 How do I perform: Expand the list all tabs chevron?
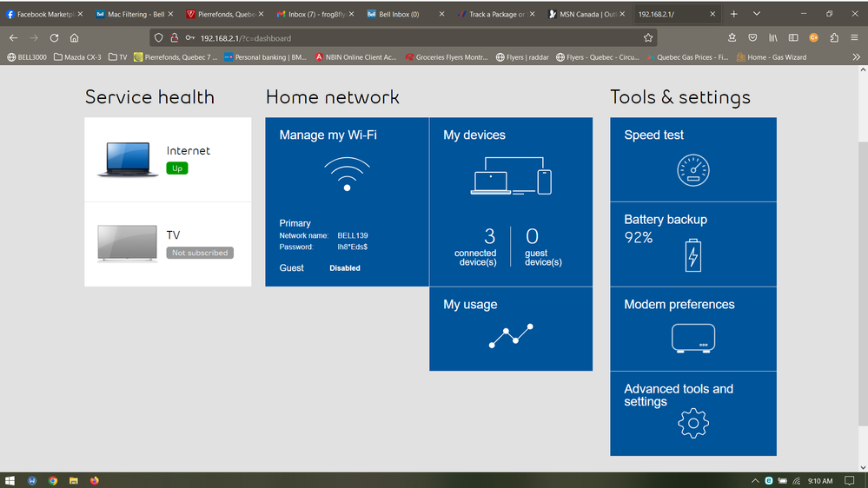(x=756, y=14)
